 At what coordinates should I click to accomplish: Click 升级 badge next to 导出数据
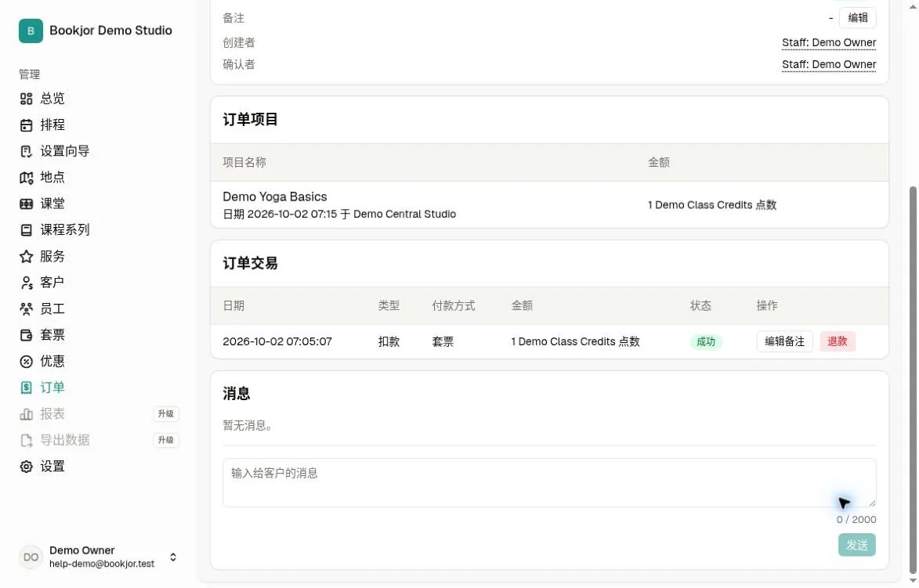click(x=166, y=441)
